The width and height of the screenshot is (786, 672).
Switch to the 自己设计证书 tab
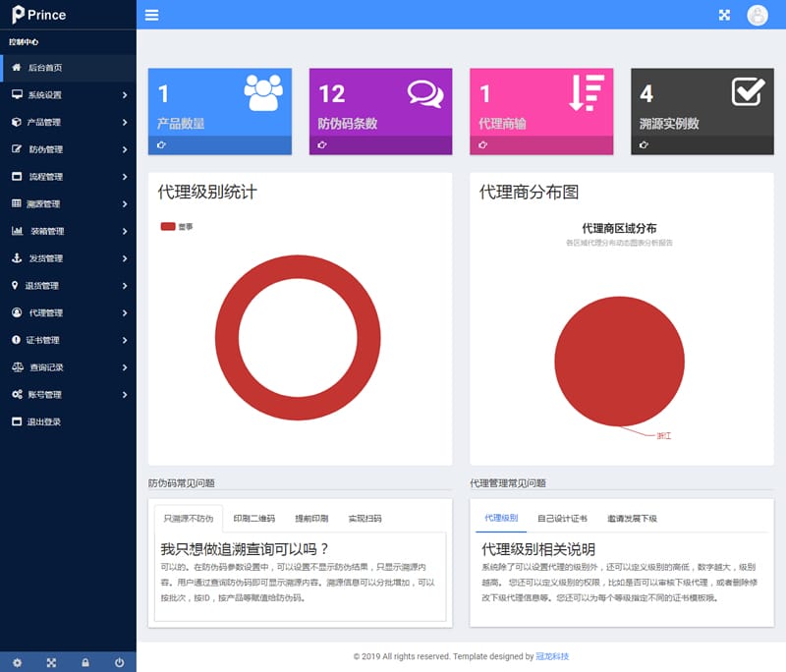pos(562,516)
